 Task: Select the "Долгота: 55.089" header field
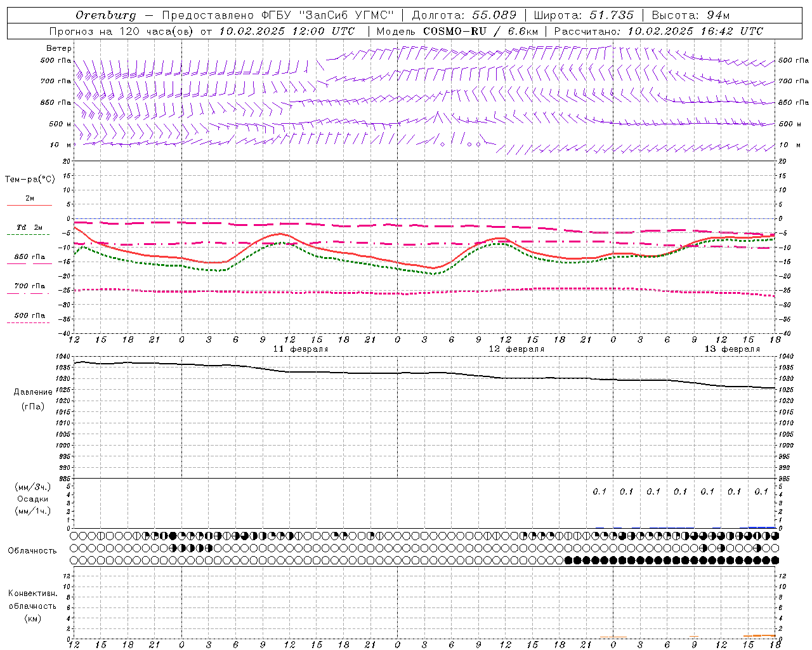tap(464, 15)
